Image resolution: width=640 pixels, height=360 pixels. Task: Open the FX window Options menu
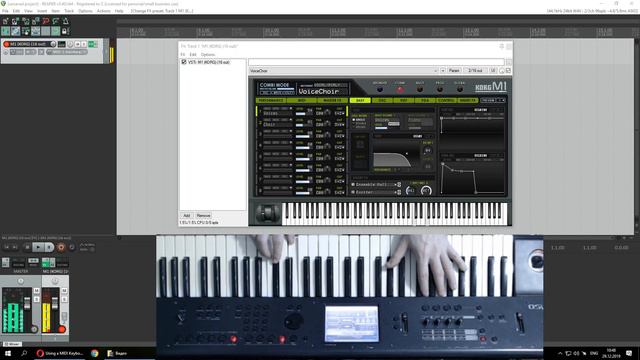tap(208, 54)
